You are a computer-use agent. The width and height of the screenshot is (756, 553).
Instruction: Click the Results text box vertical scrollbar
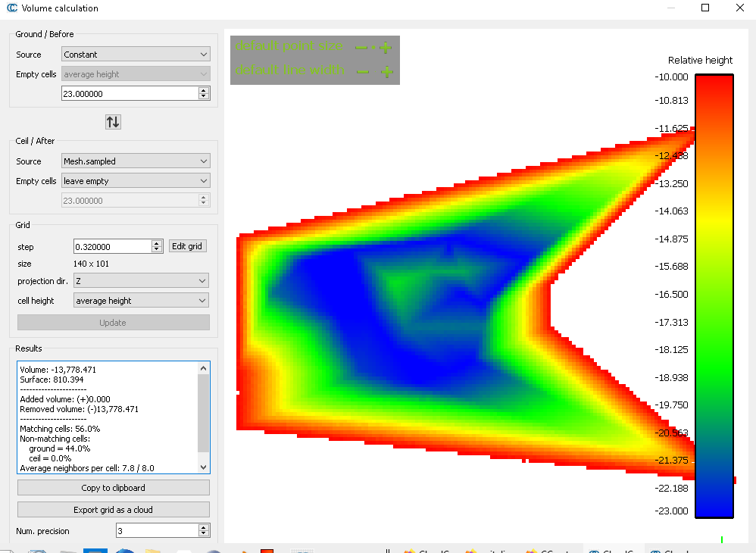coord(203,417)
